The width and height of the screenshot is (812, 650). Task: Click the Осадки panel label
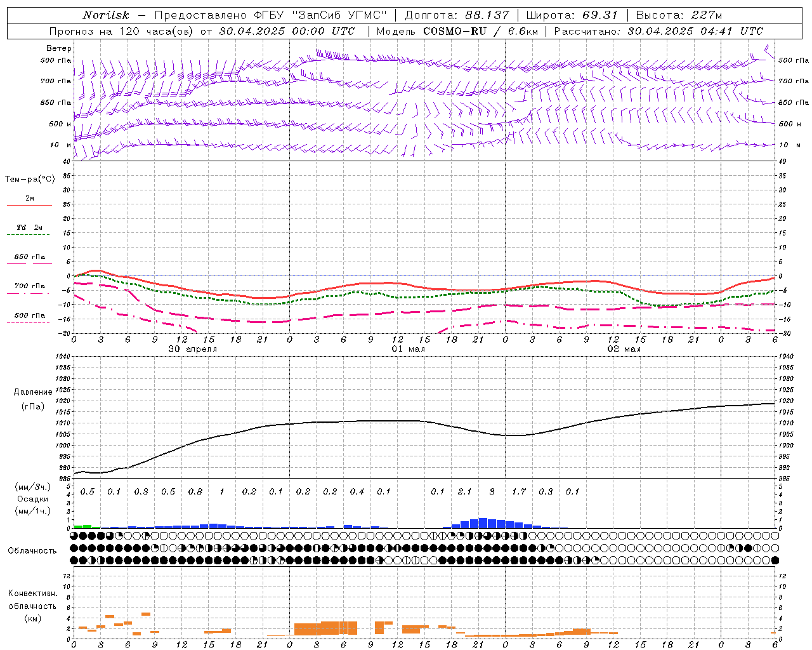tap(33, 500)
